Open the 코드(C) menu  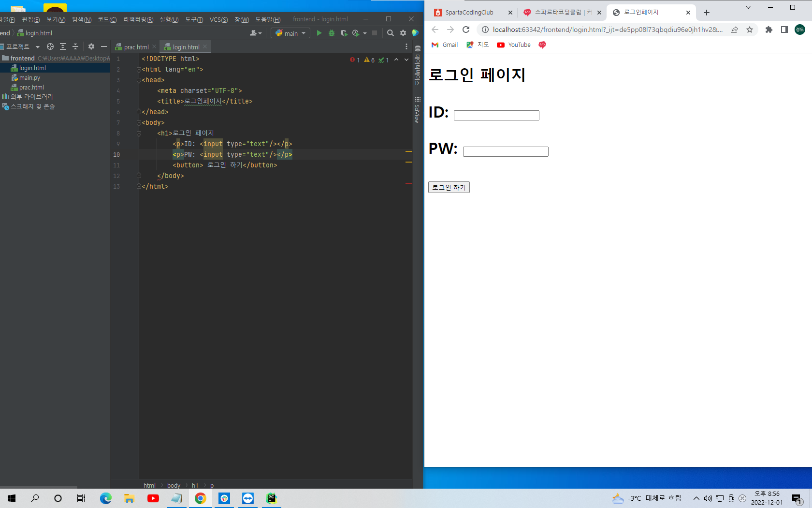[107, 19]
